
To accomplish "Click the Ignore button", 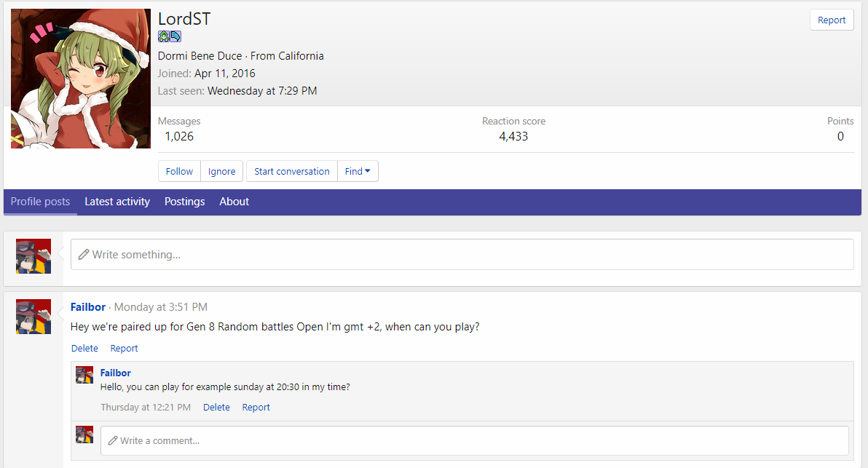I will [x=221, y=172].
